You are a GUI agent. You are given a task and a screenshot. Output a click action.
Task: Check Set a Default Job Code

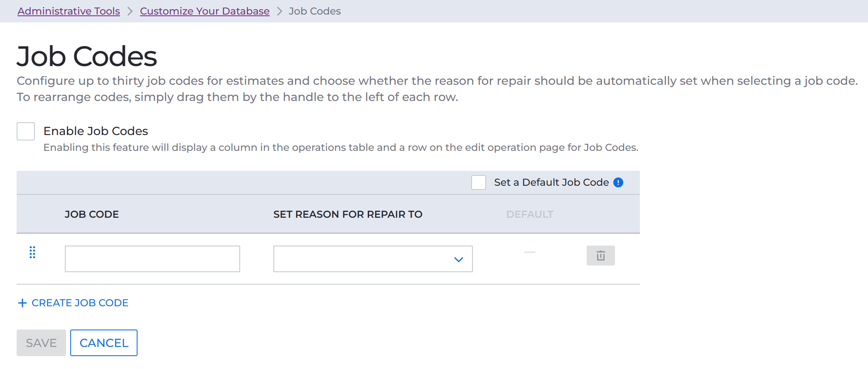478,182
